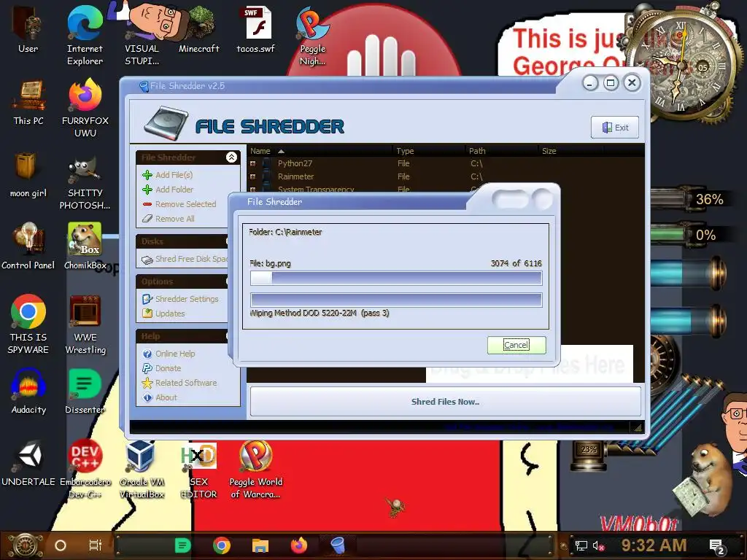Click the network tray icon
Screen dimensions: 747x560
tap(581, 545)
